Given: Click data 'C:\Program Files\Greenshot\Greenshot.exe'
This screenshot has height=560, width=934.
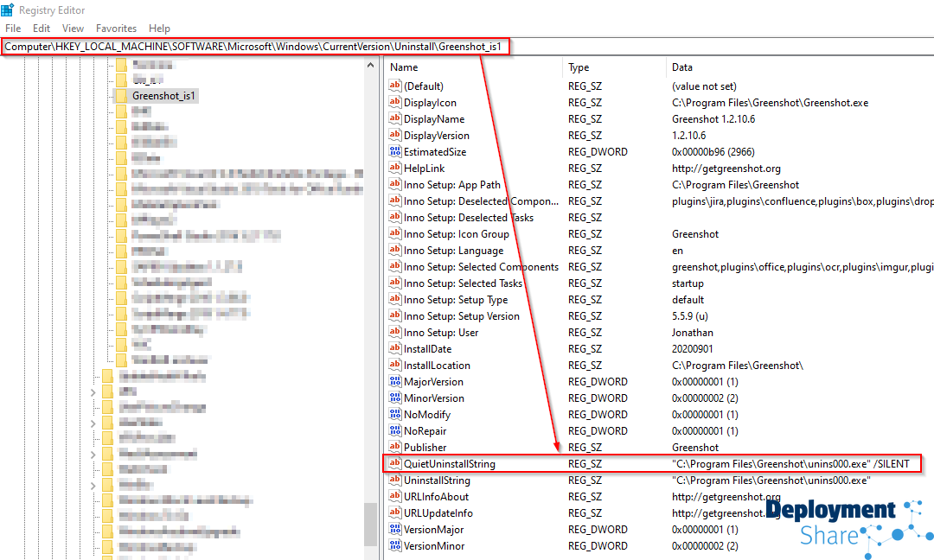Looking at the screenshot, I should coord(771,102).
